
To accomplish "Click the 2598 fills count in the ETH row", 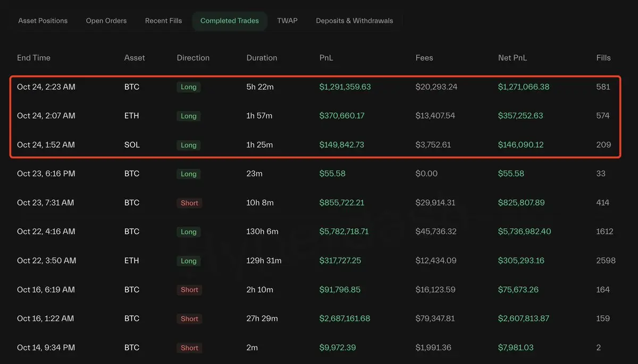I will point(606,261).
